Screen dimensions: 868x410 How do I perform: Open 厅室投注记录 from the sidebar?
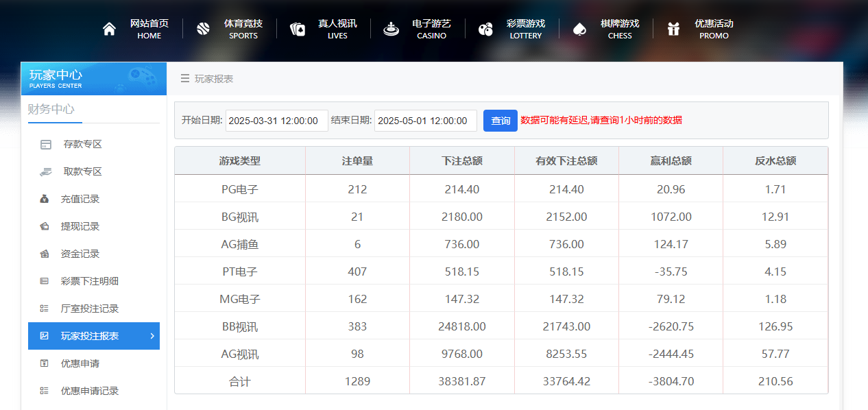click(82, 309)
